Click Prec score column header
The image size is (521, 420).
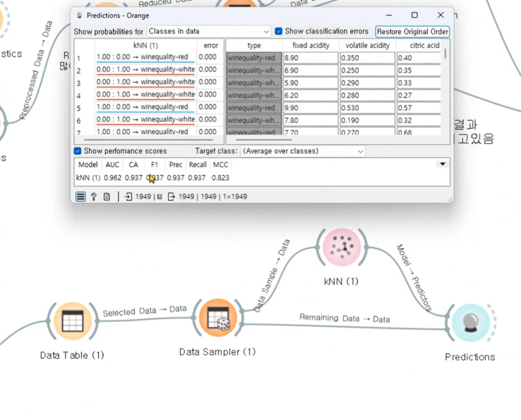(x=175, y=165)
